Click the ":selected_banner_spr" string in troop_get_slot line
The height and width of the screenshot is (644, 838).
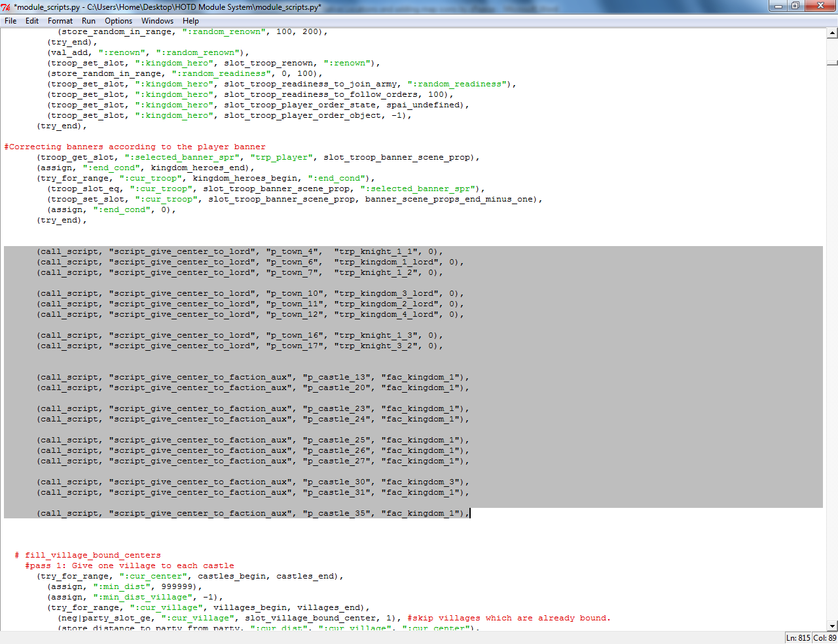pyautogui.click(x=182, y=157)
